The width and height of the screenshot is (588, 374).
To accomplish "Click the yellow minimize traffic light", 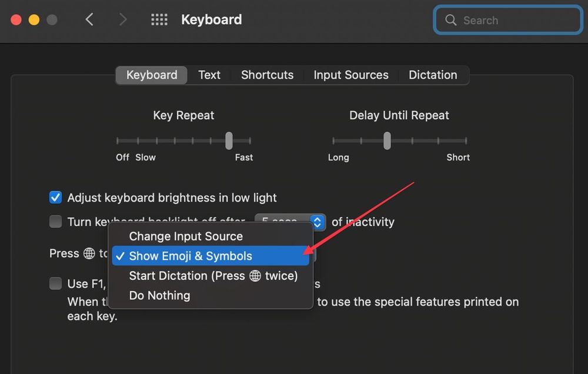I will 34,19.
